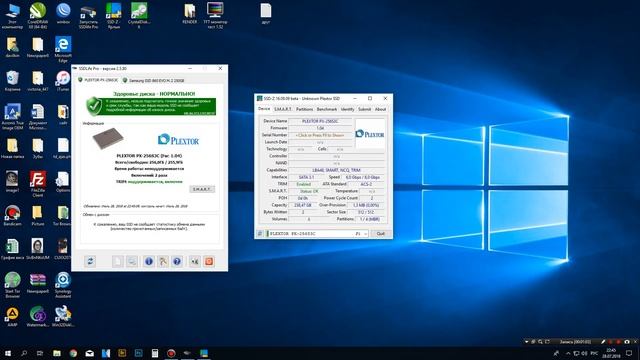Click the Quit button in SSD-Z
Image resolution: width=640 pixels, height=360 pixels.
tap(380, 233)
